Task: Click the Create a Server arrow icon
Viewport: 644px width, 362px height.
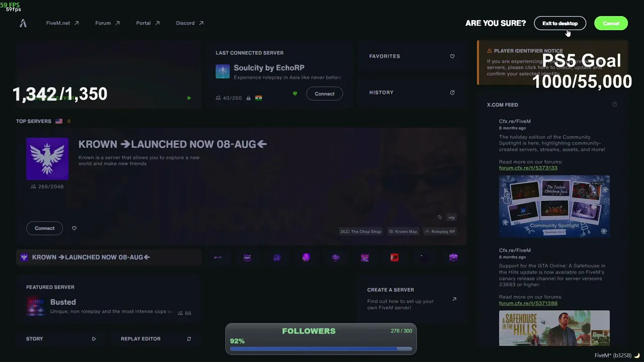Action: coord(454,299)
